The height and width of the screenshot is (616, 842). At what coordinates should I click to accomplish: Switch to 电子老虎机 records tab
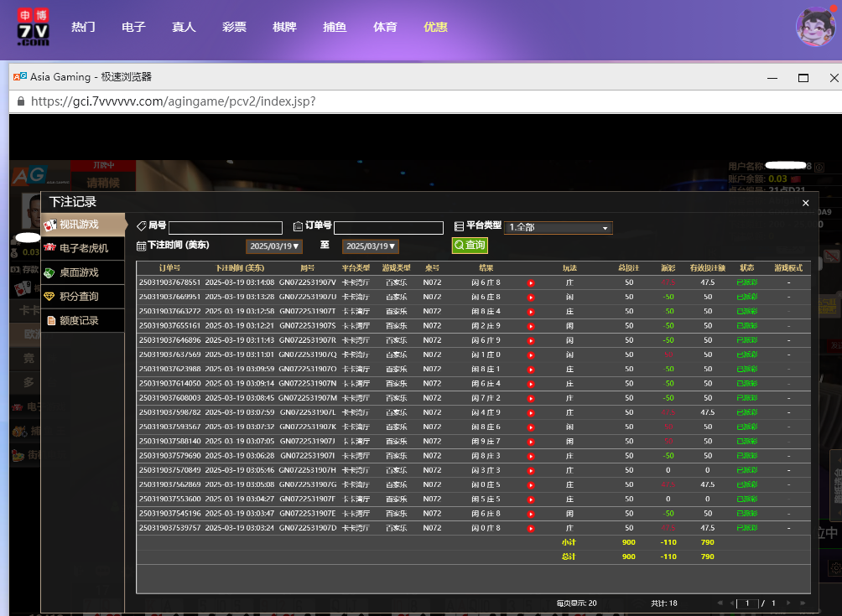click(83, 248)
